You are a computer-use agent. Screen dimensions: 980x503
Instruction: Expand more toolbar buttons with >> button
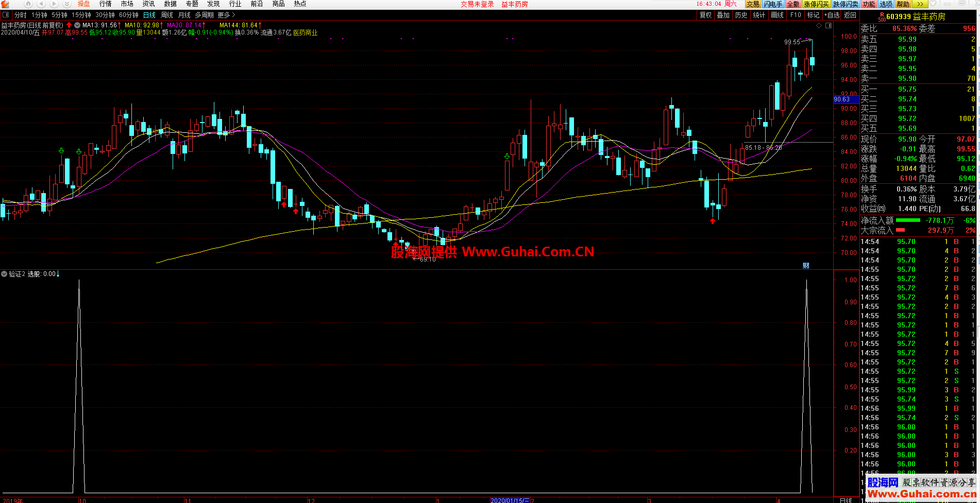(x=920, y=4)
